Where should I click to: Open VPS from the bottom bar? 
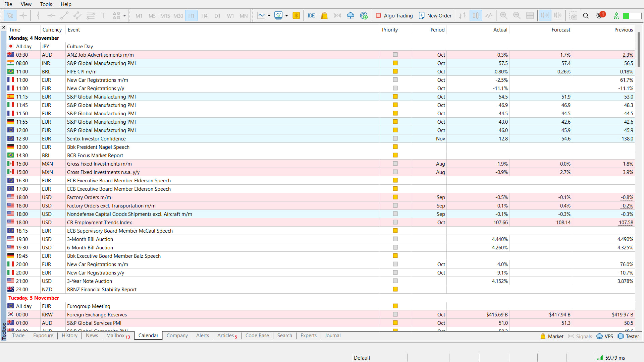tap(605, 336)
